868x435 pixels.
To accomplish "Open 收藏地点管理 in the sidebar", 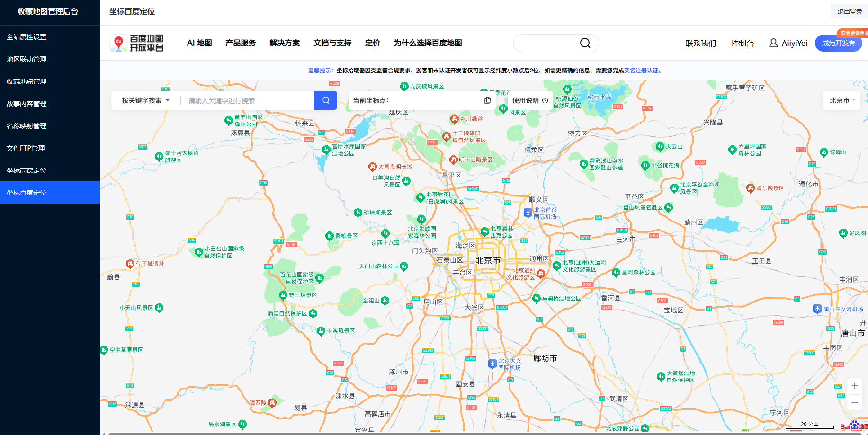I will point(50,81).
